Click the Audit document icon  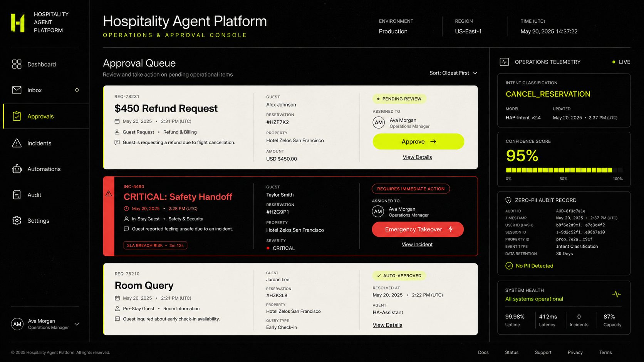tap(17, 195)
